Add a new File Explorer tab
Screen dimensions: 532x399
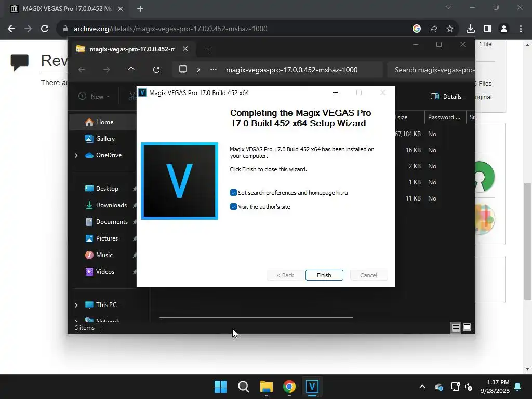pos(208,49)
